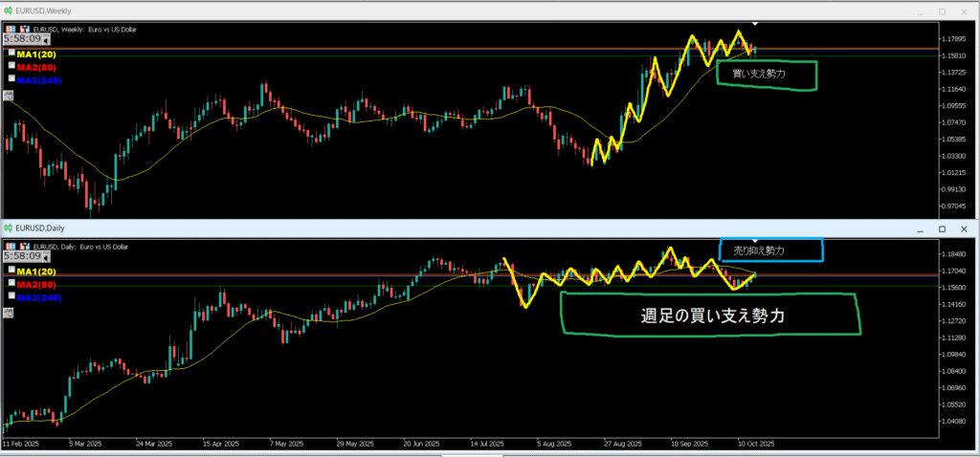This screenshot has width=980, height=457.
Task: Toggle the MA3(240) checkbox in Daily chart
Action: tap(11, 296)
